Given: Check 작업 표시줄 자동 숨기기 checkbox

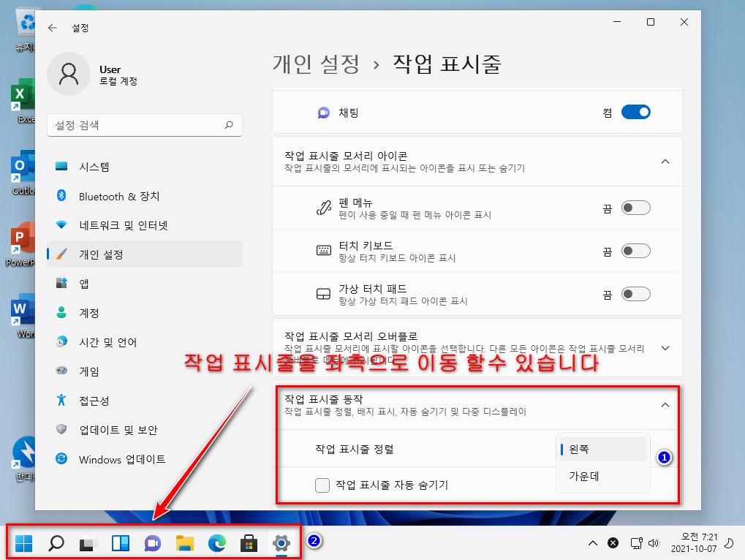Looking at the screenshot, I should pos(322,485).
